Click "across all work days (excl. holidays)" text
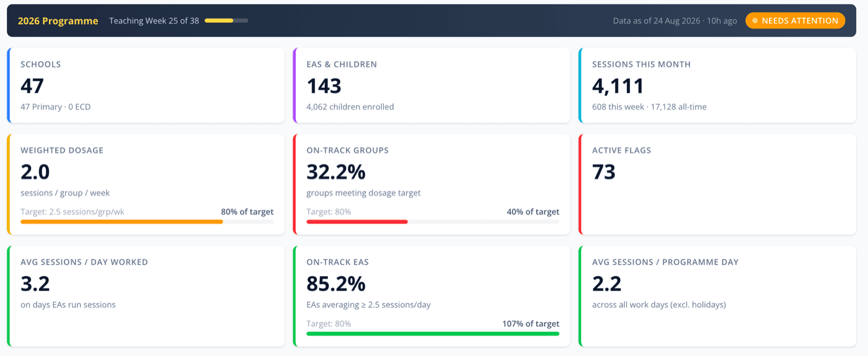This screenshot has height=356, width=868. pyautogui.click(x=659, y=305)
